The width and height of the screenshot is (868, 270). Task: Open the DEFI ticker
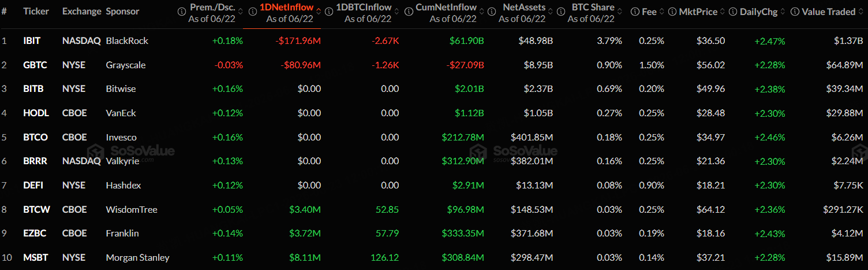click(x=33, y=185)
